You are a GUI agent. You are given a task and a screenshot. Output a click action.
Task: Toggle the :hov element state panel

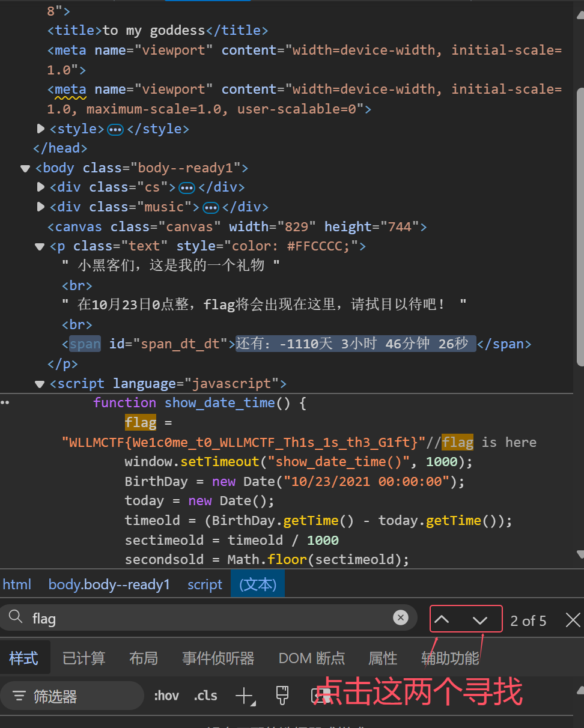166,696
